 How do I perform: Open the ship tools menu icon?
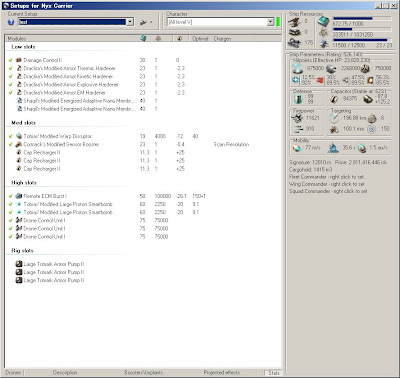144,22
